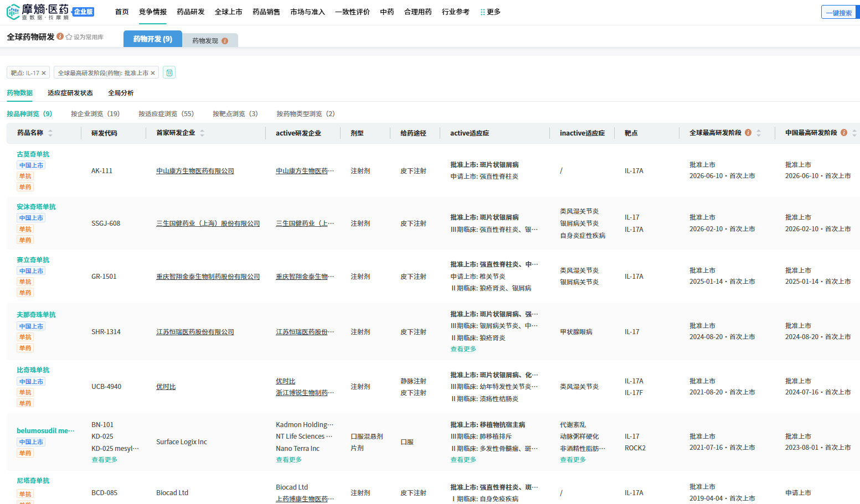Expand 查看更多 under belumosudil active研发企业
This screenshot has width=860, height=504.
click(289, 460)
